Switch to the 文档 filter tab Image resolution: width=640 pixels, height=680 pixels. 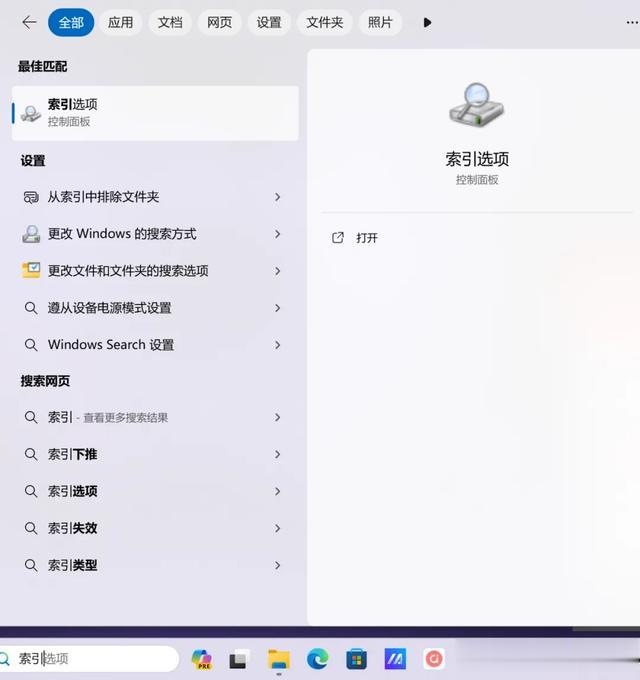pyautogui.click(x=170, y=23)
